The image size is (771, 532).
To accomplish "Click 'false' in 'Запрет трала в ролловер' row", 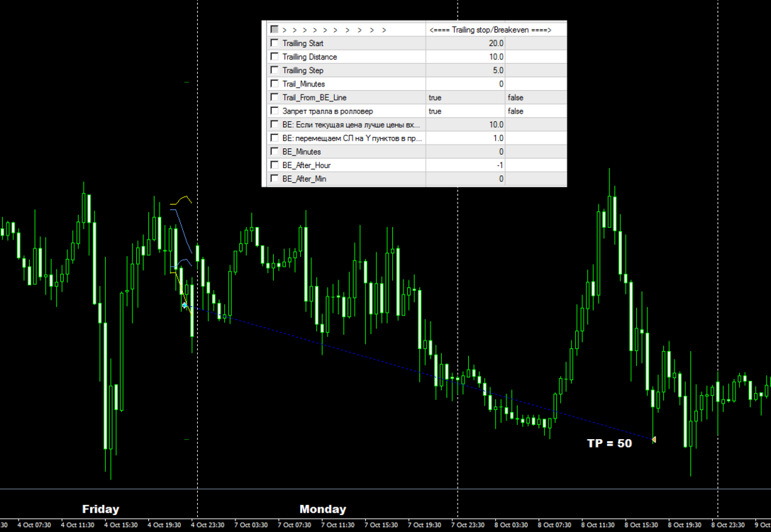I will coord(516,111).
